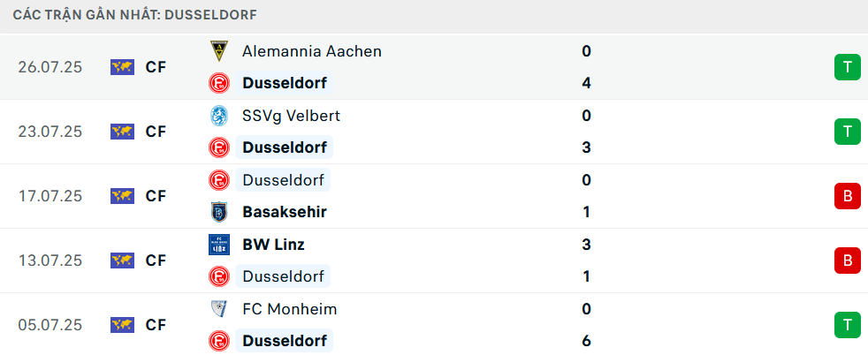The height and width of the screenshot is (355, 868).
Task: Open the Basaksehir team link
Action: (x=285, y=212)
